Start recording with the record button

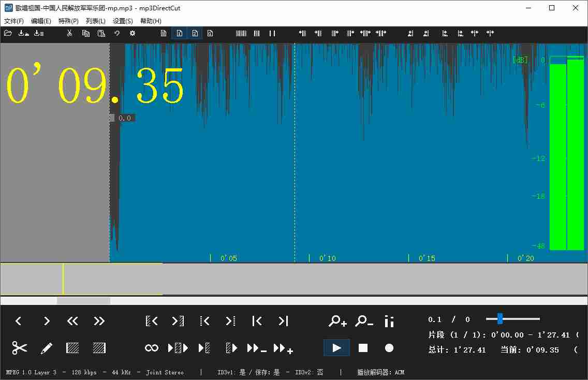389,348
